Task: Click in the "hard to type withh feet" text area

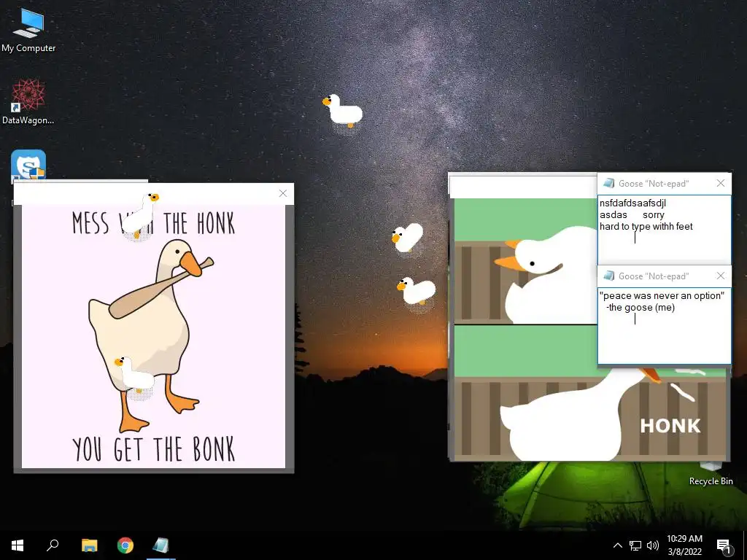Action: point(664,228)
